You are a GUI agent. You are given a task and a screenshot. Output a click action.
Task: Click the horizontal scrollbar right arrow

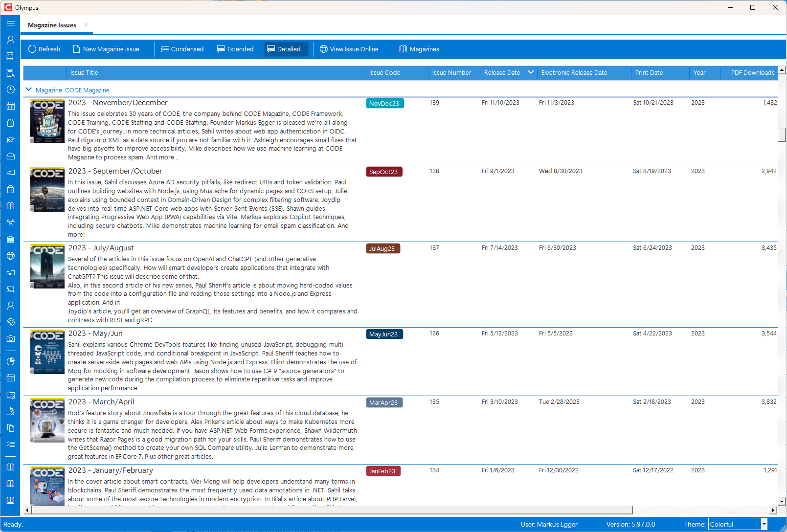tap(773, 510)
